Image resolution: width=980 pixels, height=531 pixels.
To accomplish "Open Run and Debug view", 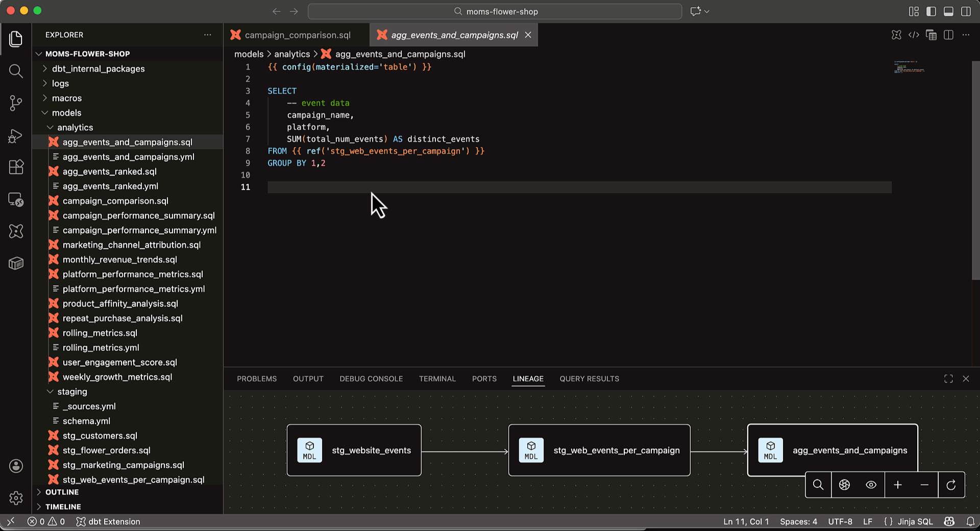I will (16, 136).
